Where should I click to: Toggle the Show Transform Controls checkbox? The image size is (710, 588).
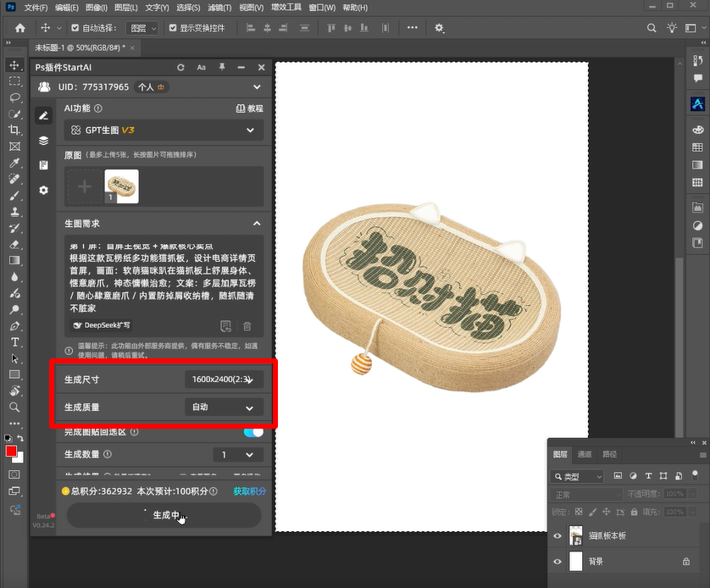[173, 28]
